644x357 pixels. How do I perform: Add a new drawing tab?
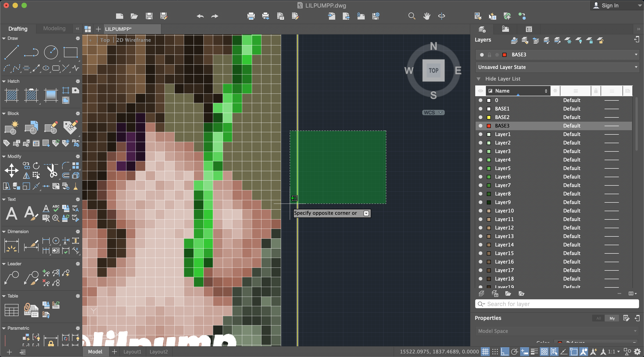[98, 29]
